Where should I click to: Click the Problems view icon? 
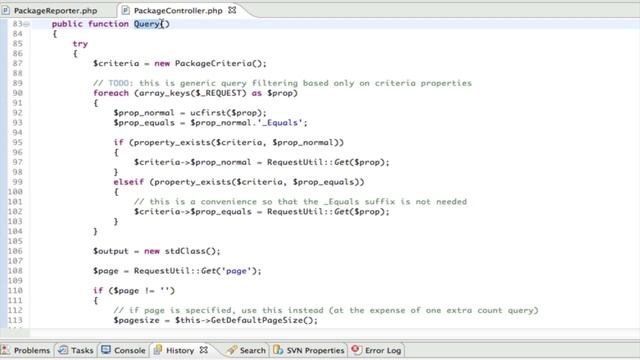5,350
